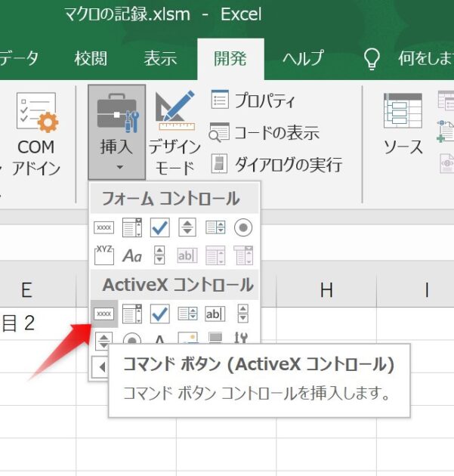
Task: Insert ActiveX Image control
Action: [187, 338]
